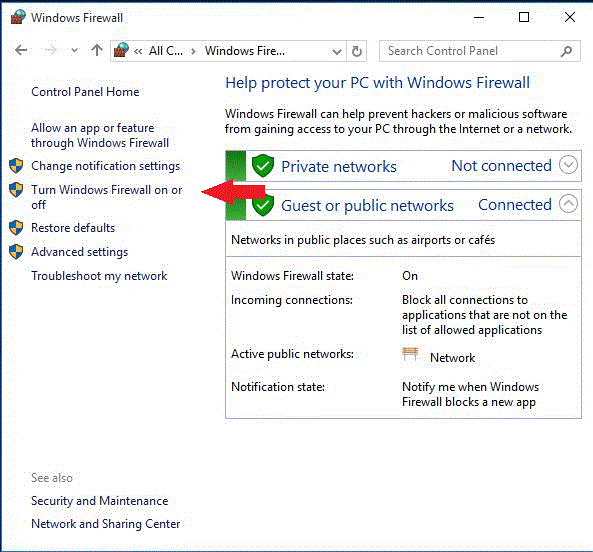
Task: Click Windows Firewall title bar icon
Action: point(18,17)
